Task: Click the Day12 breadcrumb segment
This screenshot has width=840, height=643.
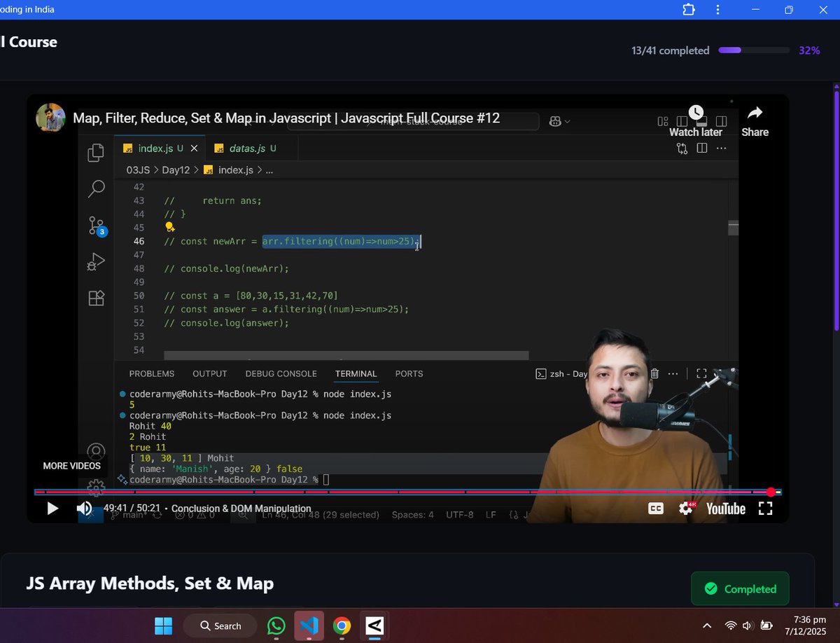Action: pyautogui.click(x=176, y=170)
